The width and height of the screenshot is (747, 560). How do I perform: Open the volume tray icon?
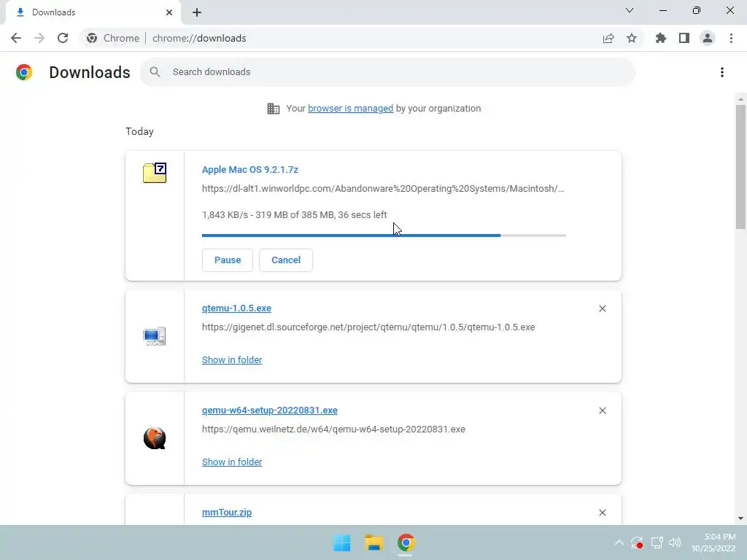click(x=675, y=542)
